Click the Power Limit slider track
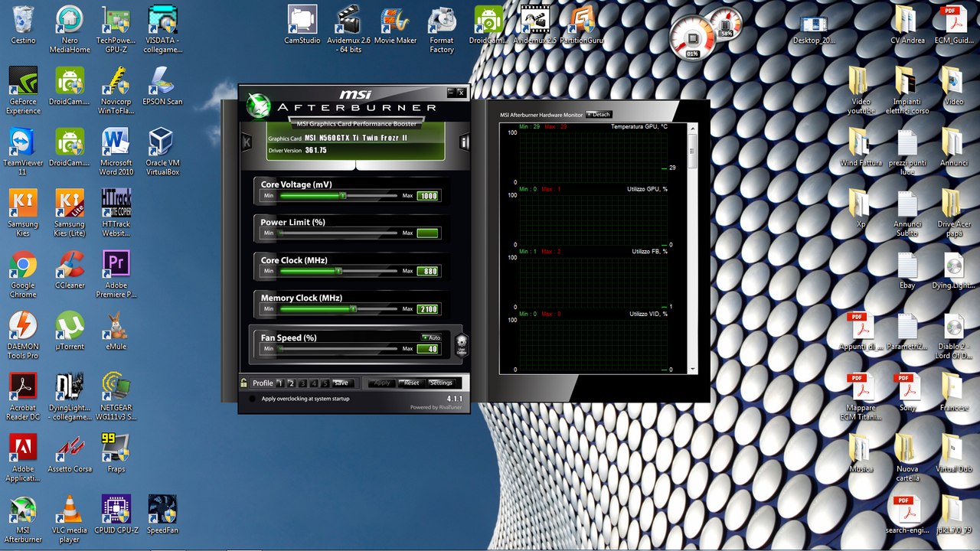This screenshot has width=980, height=551. click(339, 233)
